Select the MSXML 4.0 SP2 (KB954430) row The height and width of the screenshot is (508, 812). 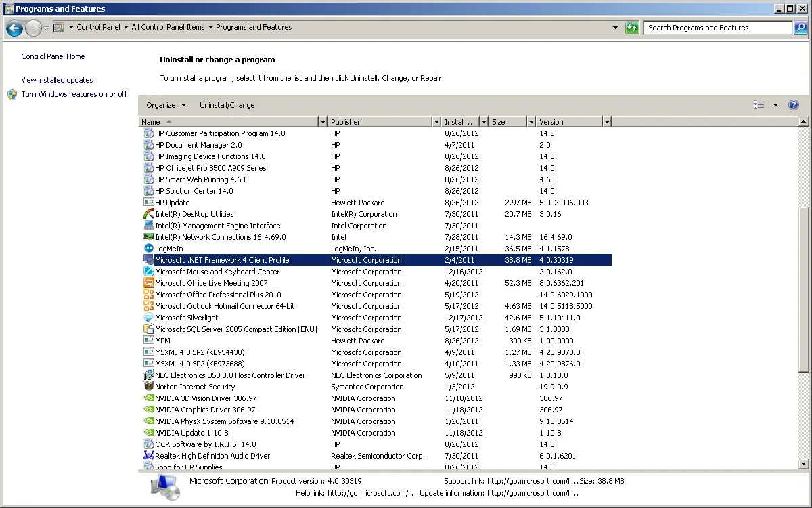pyautogui.click(x=376, y=352)
